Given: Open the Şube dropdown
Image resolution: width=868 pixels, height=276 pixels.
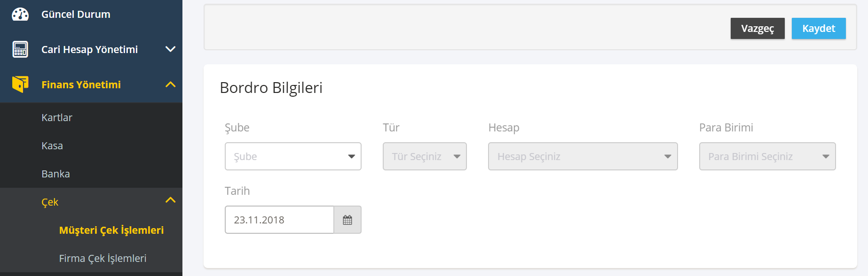Looking at the screenshot, I should click(x=293, y=156).
